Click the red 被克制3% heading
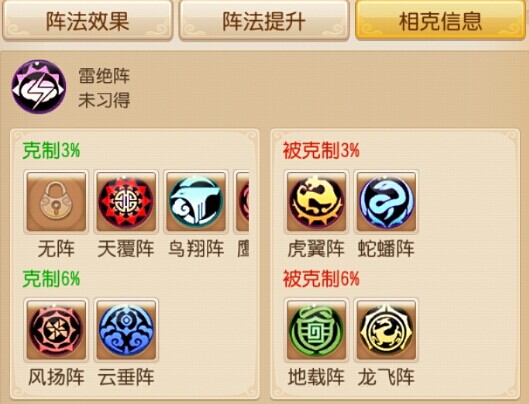The width and height of the screenshot is (529, 404). click(x=321, y=150)
